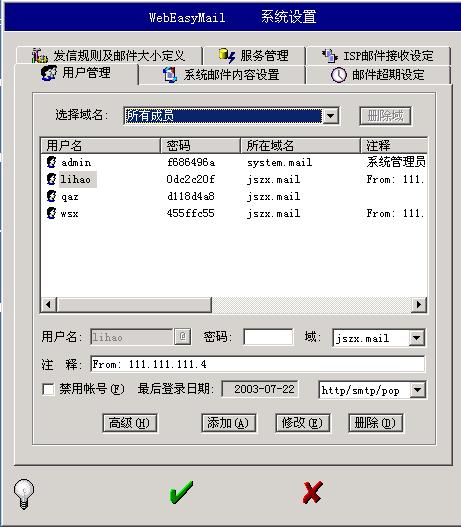Switch to 系统邮件内容设置 tab
This screenshot has height=527, width=461.
click(x=221, y=75)
